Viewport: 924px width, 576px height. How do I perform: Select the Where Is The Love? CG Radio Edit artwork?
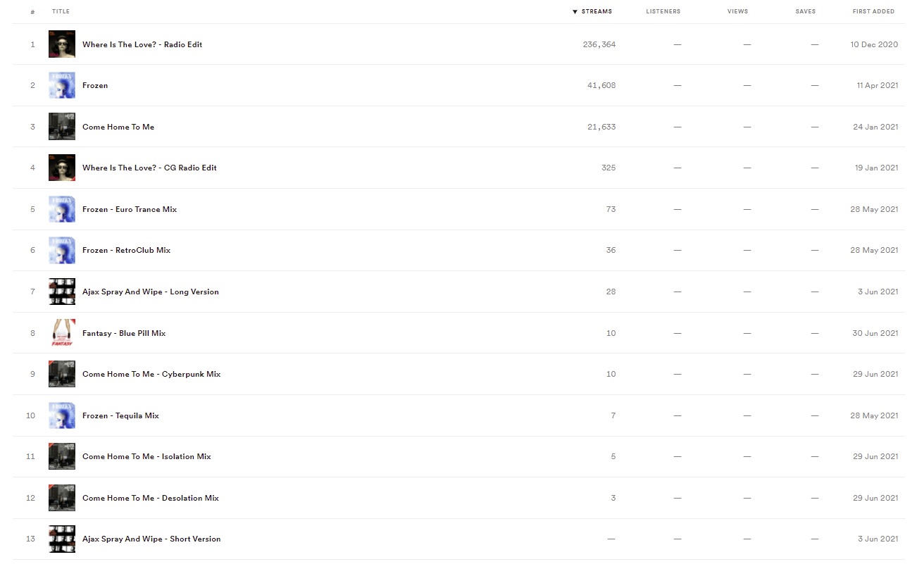click(x=62, y=168)
